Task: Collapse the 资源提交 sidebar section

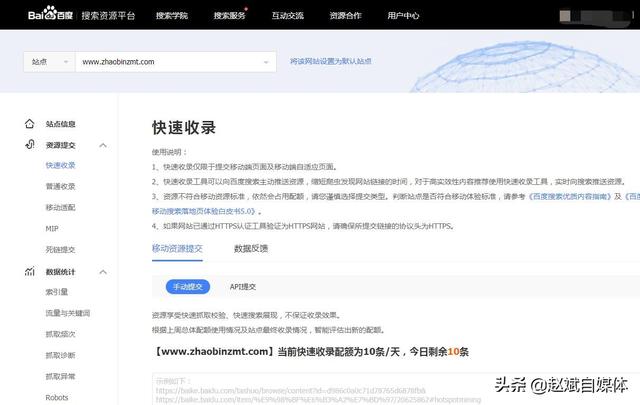Action: [103, 145]
